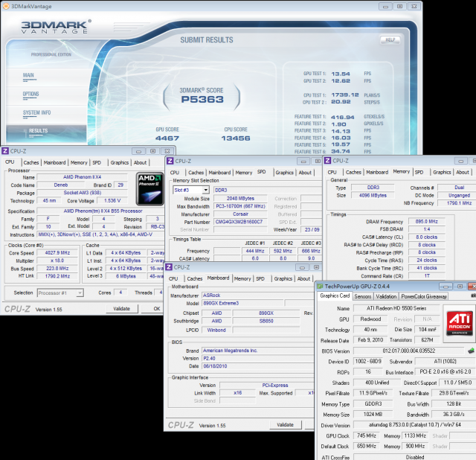Click the Bus Speed 223.8 MHz field
Viewport: 476px width, 460px height.
coord(57,269)
